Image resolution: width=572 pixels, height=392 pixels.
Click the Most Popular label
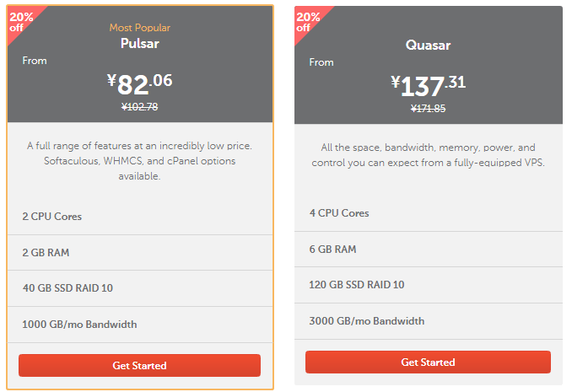point(140,28)
